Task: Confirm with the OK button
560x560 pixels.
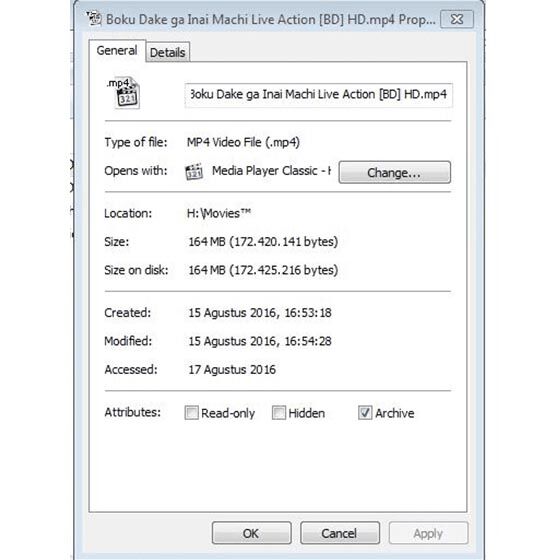Action: click(x=251, y=533)
